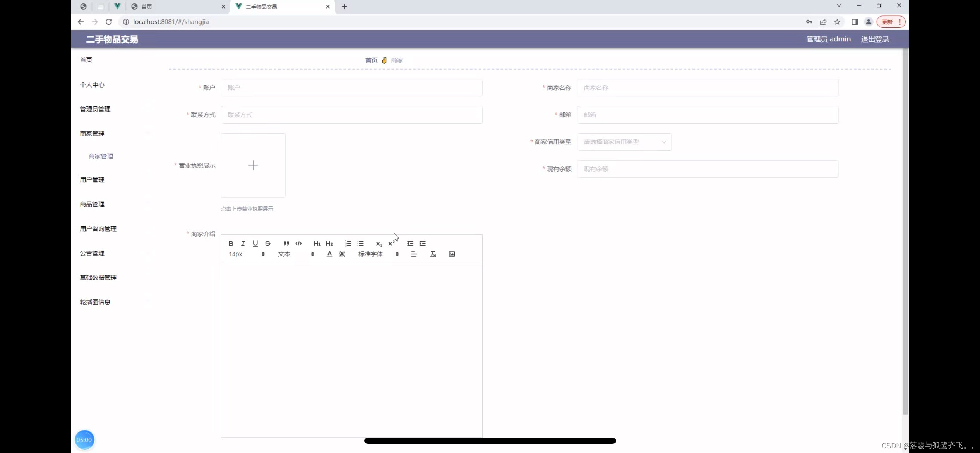The height and width of the screenshot is (453, 980).
Task: Click the 现有余额 input field
Action: [x=708, y=169]
